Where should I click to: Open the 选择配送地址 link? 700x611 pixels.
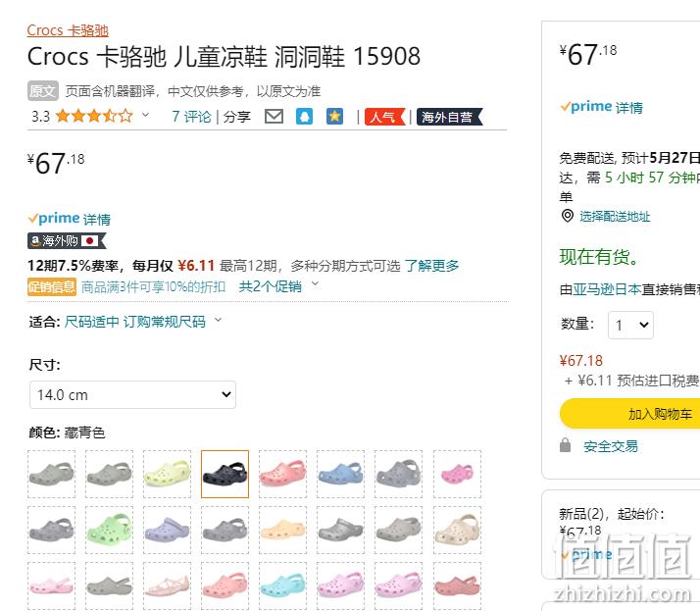(x=615, y=217)
